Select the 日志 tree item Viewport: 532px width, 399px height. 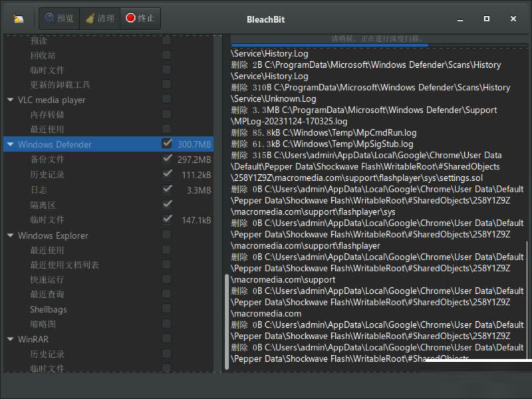(x=39, y=190)
